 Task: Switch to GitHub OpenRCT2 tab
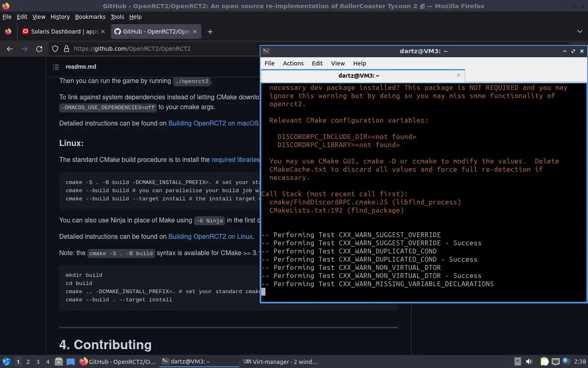[156, 31]
